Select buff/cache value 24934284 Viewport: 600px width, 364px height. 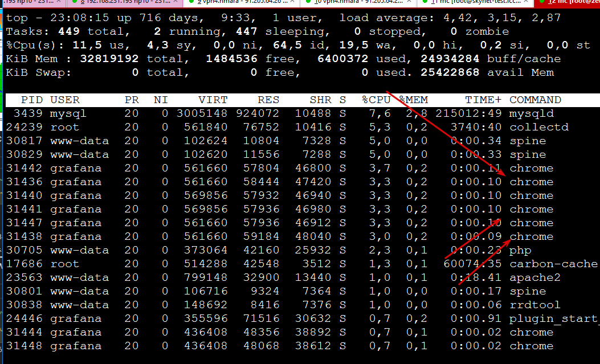click(450, 59)
